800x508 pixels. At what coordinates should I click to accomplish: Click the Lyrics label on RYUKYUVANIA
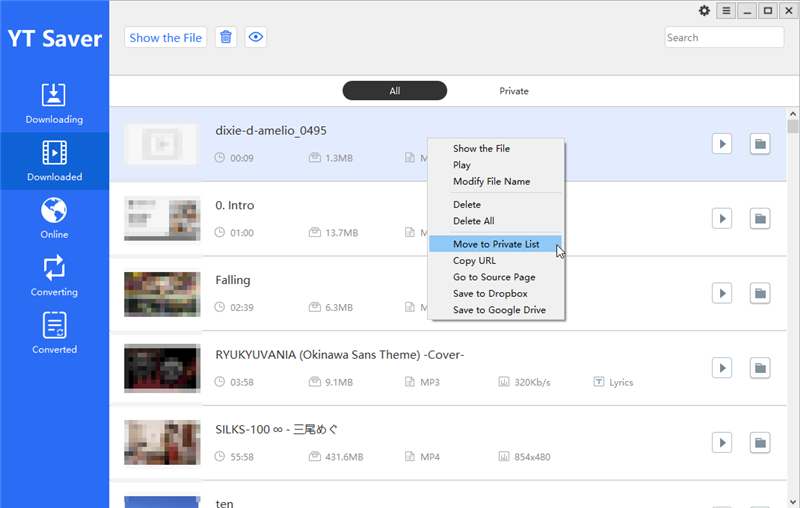tap(621, 382)
